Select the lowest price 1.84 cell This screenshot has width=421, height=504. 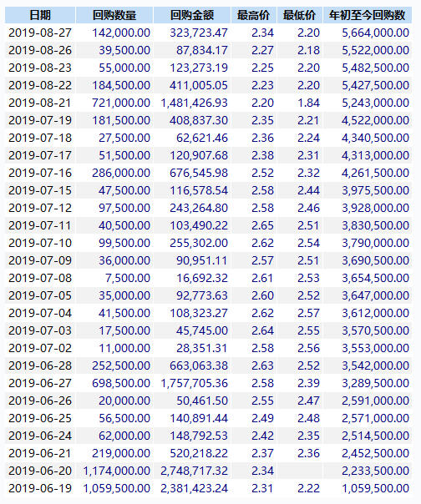pyautogui.click(x=300, y=103)
